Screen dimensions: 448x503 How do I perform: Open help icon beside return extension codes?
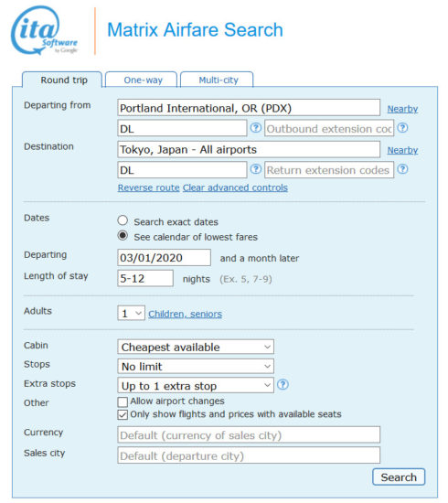pyautogui.click(x=402, y=169)
